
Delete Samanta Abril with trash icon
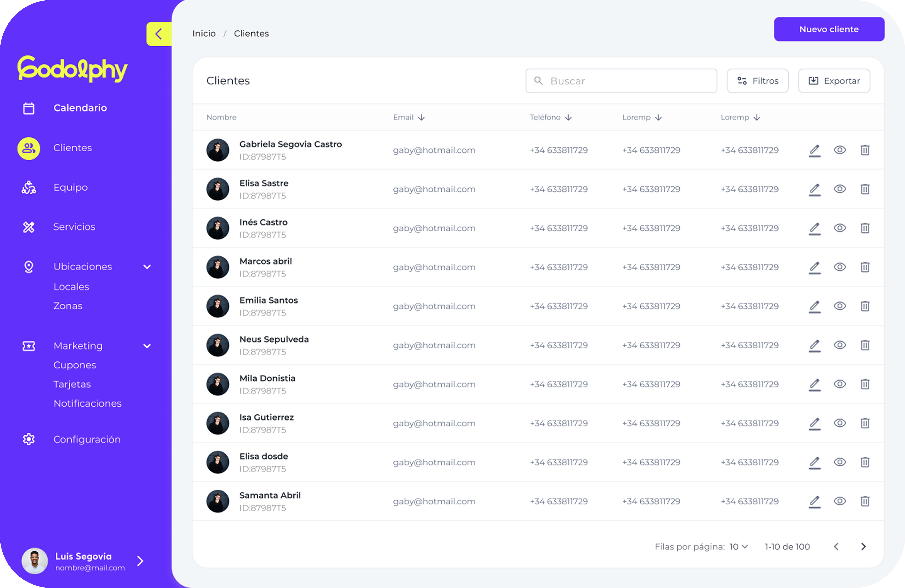click(x=865, y=501)
